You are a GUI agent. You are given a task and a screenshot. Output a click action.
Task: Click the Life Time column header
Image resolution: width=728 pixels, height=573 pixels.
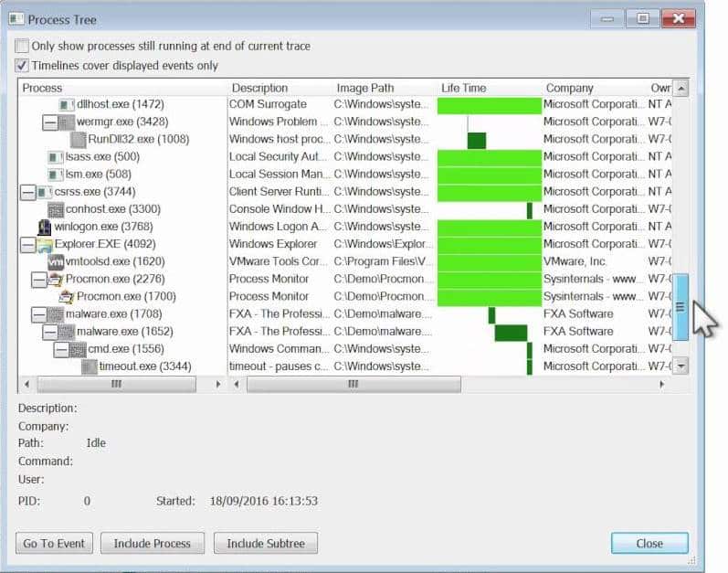click(464, 88)
